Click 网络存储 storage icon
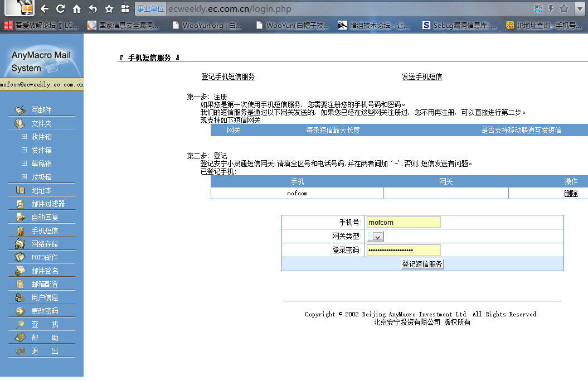 click(x=20, y=244)
